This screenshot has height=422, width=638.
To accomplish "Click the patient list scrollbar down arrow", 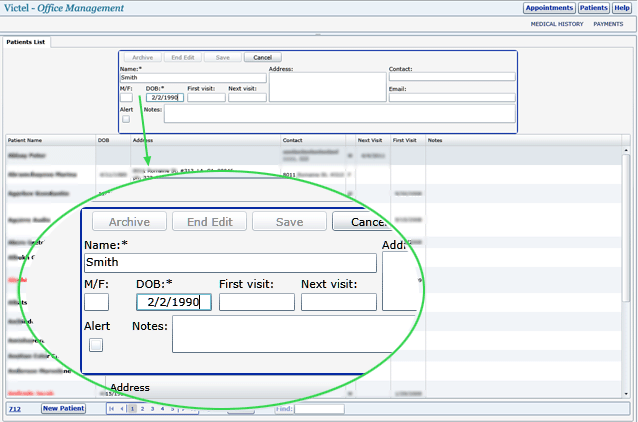I will (x=626, y=394).
